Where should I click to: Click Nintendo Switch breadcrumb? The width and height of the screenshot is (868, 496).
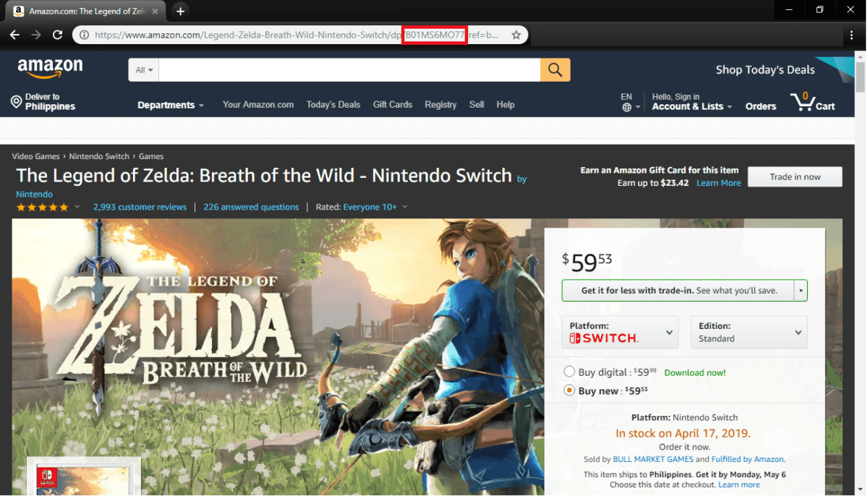(x=99, y=156)
